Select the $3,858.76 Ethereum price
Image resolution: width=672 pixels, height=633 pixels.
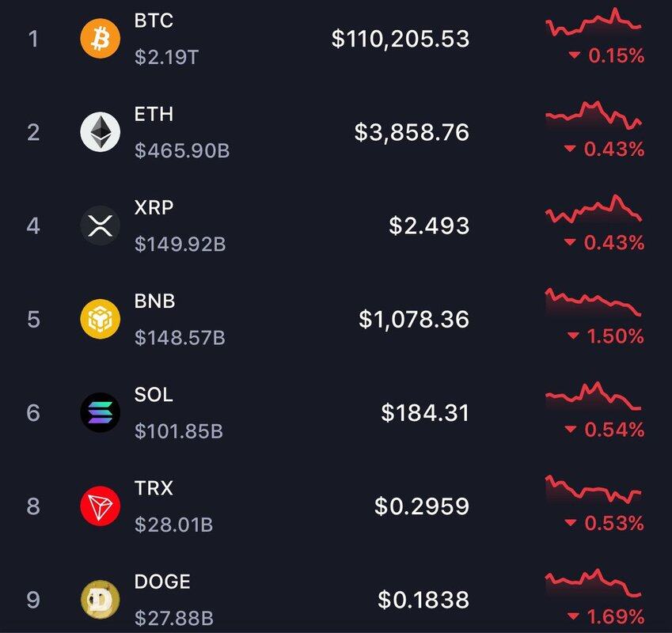pyautogui.click(x=412, y=132)
